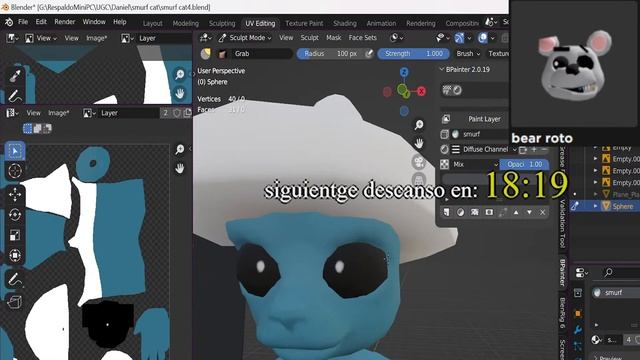Click the Paint Layer image icon in BPainter
This screenshot has width=640, height=360.
[x=446, y=119]
